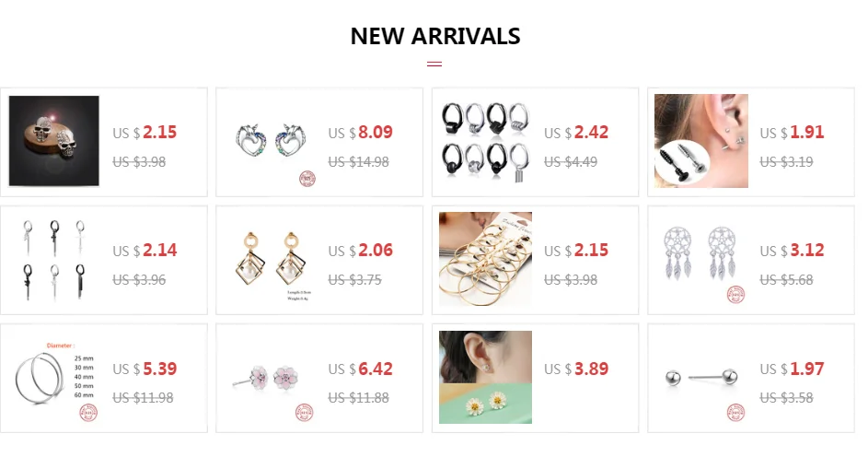Select the cross dangle earrings thumbnail
This screenshot has width=868, height=457.
click(x=53, y=259)
